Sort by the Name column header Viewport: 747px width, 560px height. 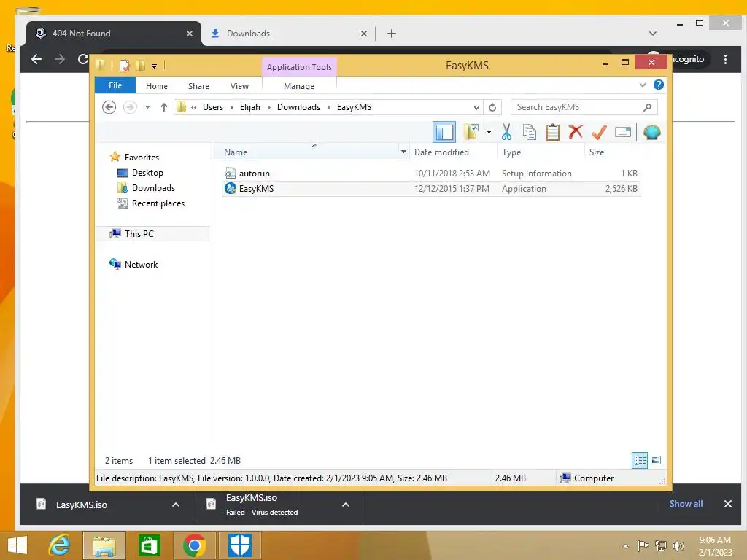[x=306, y=152]
